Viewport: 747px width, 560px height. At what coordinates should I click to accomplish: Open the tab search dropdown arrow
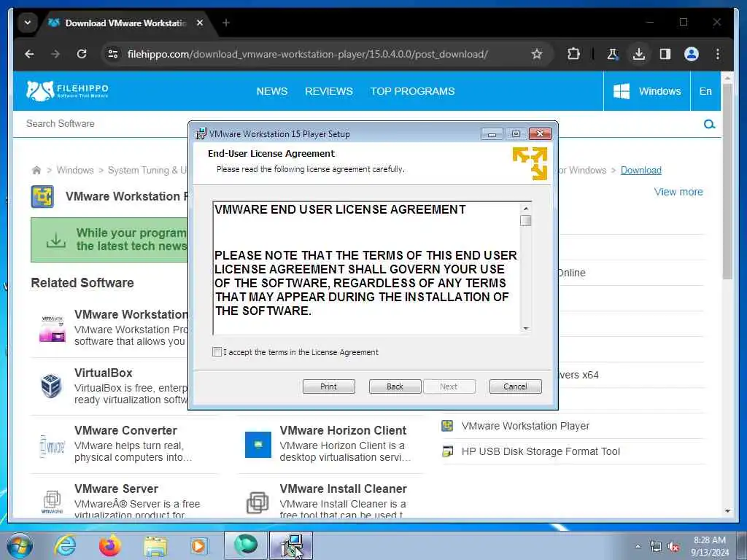pos(28,23)
